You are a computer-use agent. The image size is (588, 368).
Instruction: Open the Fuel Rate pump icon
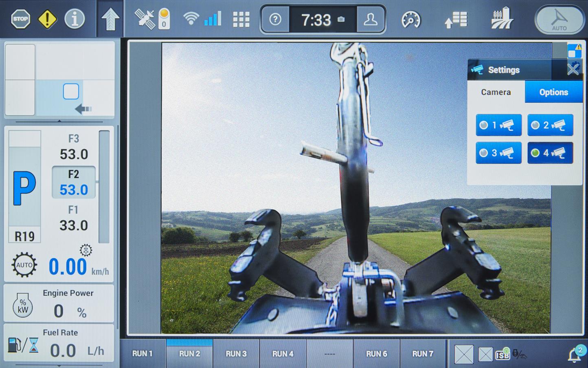(23, 345)
